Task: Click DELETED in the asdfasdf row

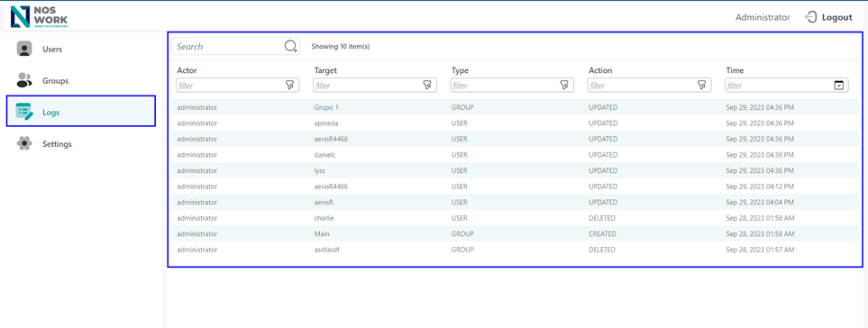Action: (x=602, y=250)
